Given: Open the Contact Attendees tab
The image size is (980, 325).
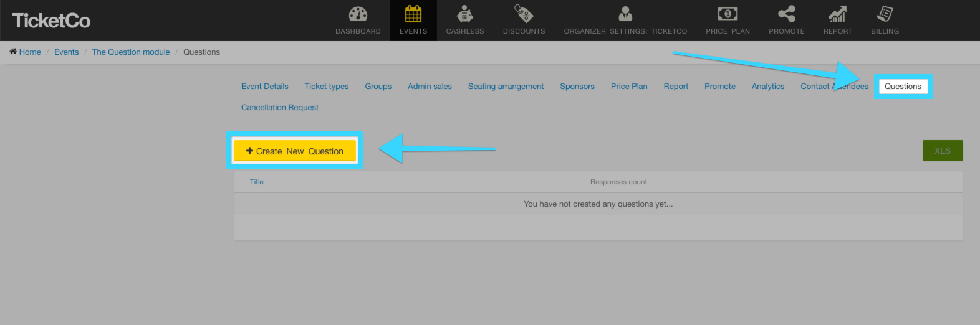Looking at the screenshot, I should (x=834, y=87).
